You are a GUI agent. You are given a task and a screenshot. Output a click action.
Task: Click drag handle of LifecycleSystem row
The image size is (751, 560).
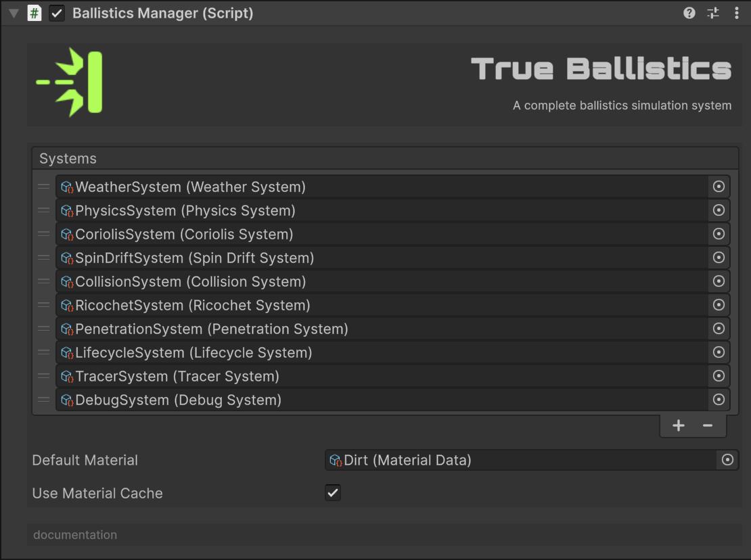click(x=43, y=352)
